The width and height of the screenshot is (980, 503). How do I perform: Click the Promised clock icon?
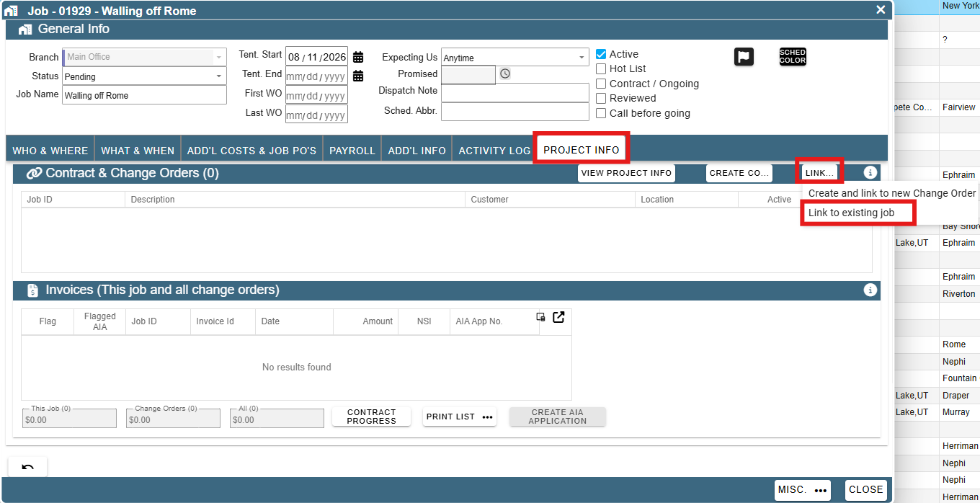point(505,74)
